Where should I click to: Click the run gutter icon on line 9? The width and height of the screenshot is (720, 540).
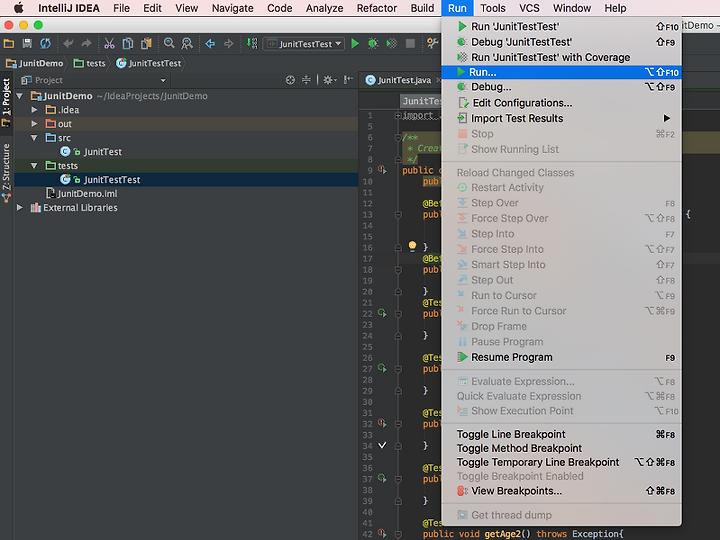[x=382, y=170]
